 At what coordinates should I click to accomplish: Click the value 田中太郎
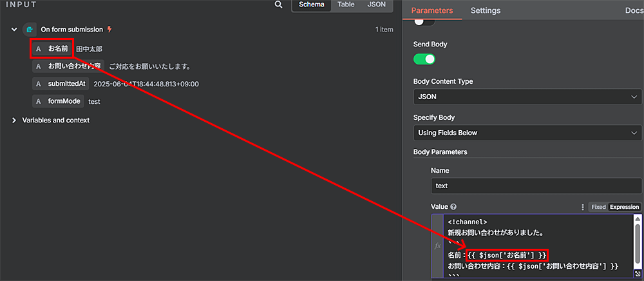click(x=89, y=49)
